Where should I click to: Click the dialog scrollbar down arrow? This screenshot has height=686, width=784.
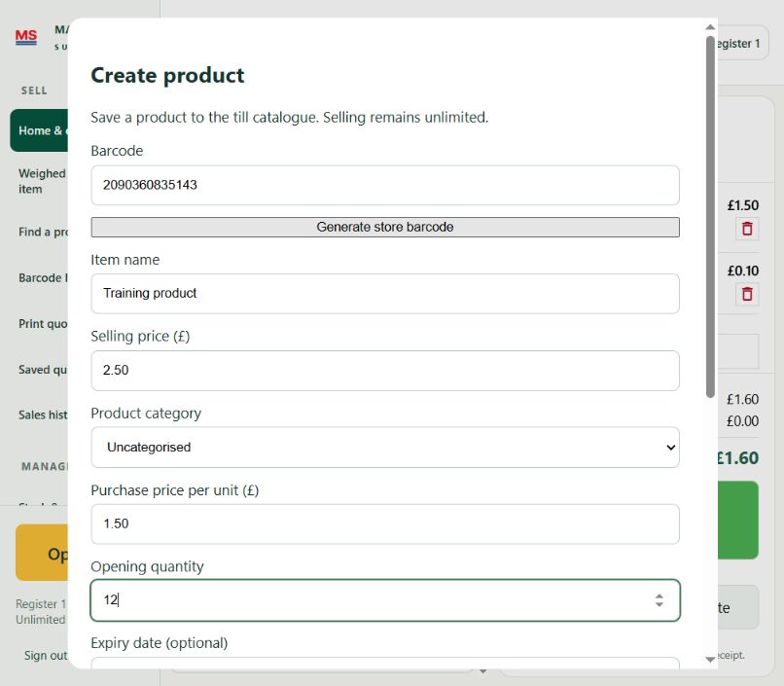point(710,660)
